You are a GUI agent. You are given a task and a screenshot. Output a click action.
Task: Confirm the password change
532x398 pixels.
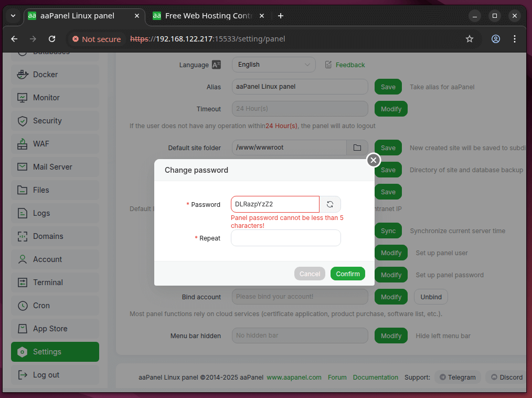tap(347, 274)
